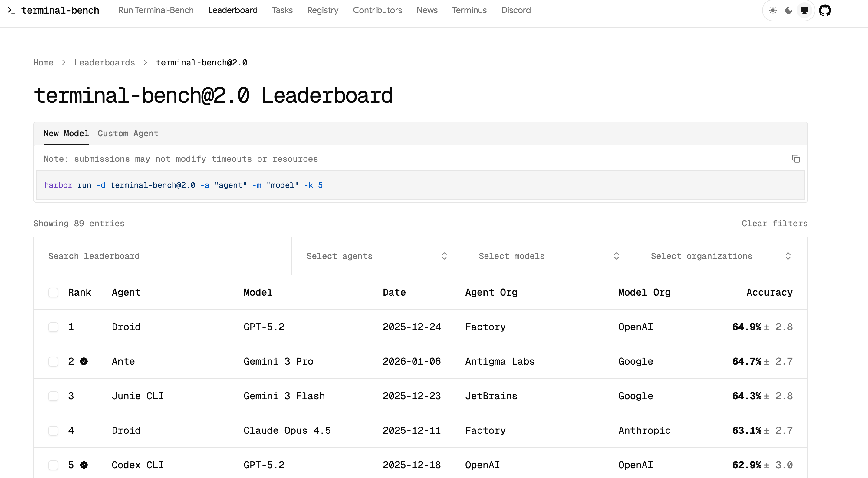Screen dimensions: 868x478
Task: Click the verified badge on rank 5
Action: 84,465
